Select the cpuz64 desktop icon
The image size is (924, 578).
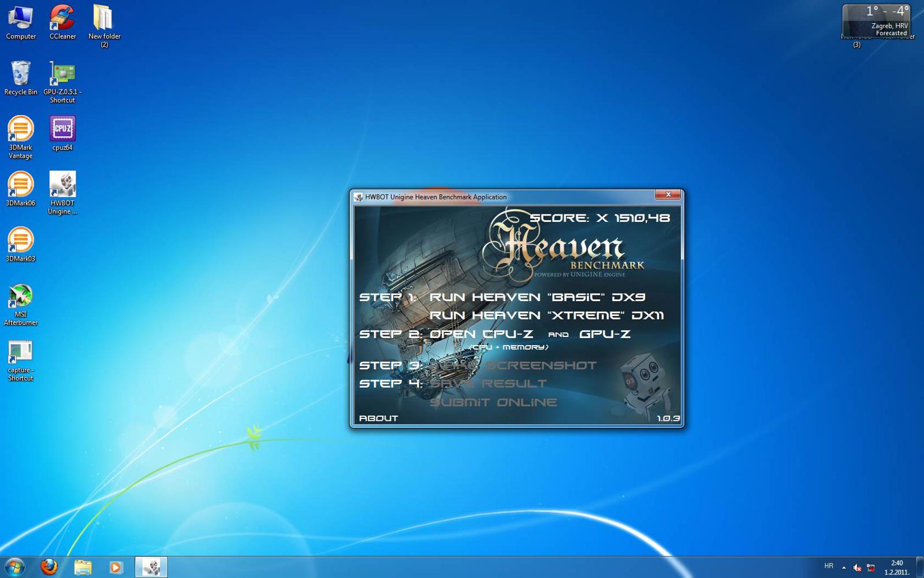(x=62, y=134)
